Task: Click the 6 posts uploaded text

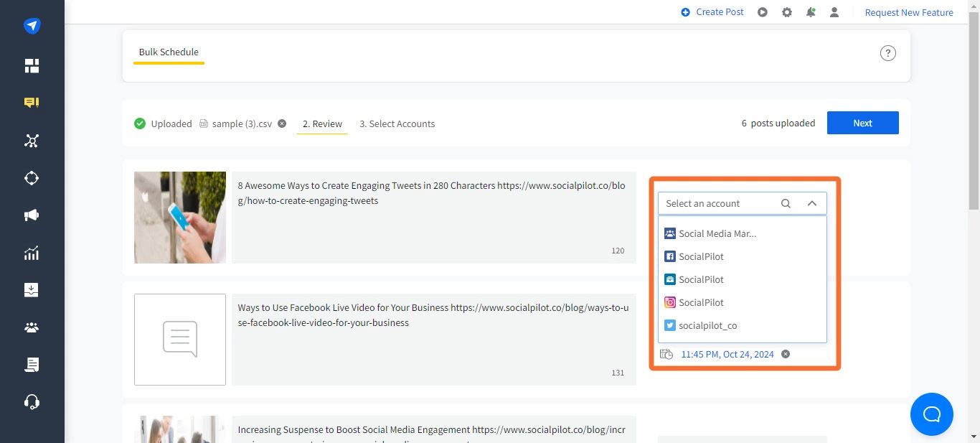Action: click(x=778, y=123)
